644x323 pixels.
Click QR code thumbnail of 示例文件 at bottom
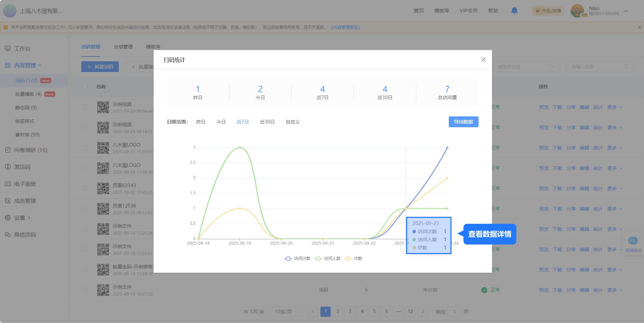pos(103,290)
